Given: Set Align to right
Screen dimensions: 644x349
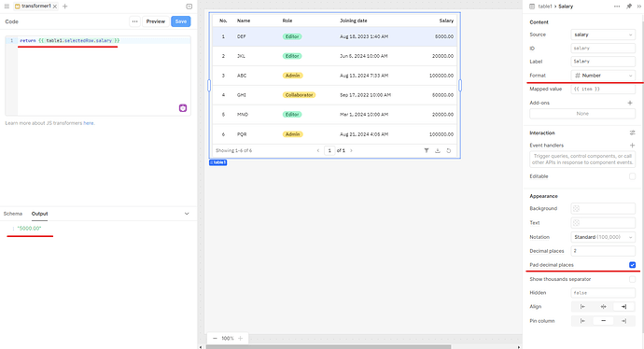Looking at the screenshot, I should (x=623, y=307).
